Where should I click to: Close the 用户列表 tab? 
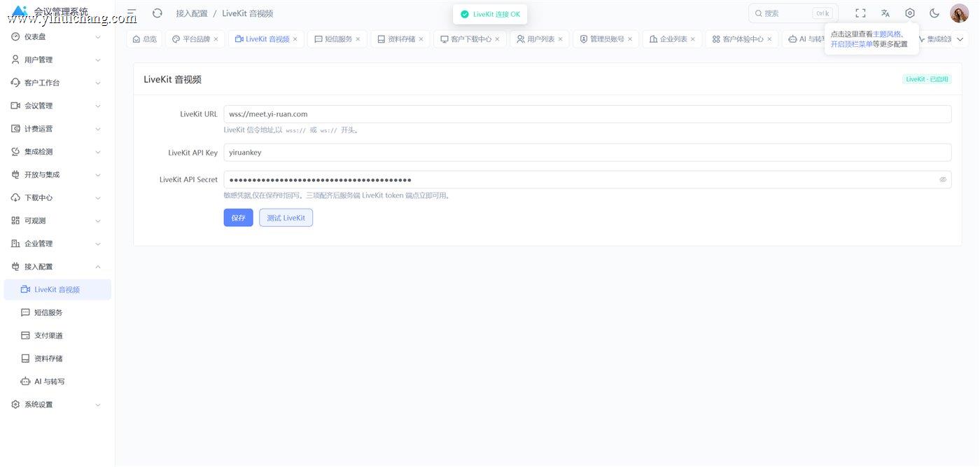pos(560,39)
